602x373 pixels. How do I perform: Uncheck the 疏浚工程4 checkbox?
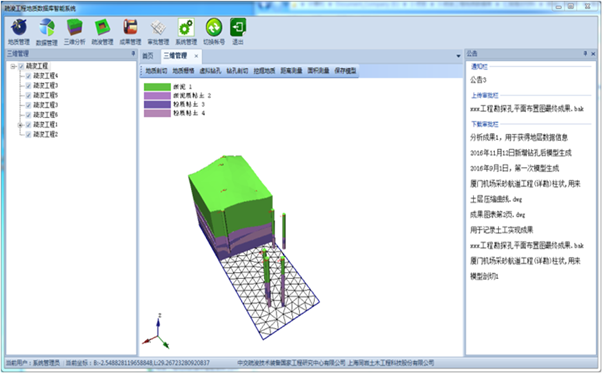(x=28, y=76)
